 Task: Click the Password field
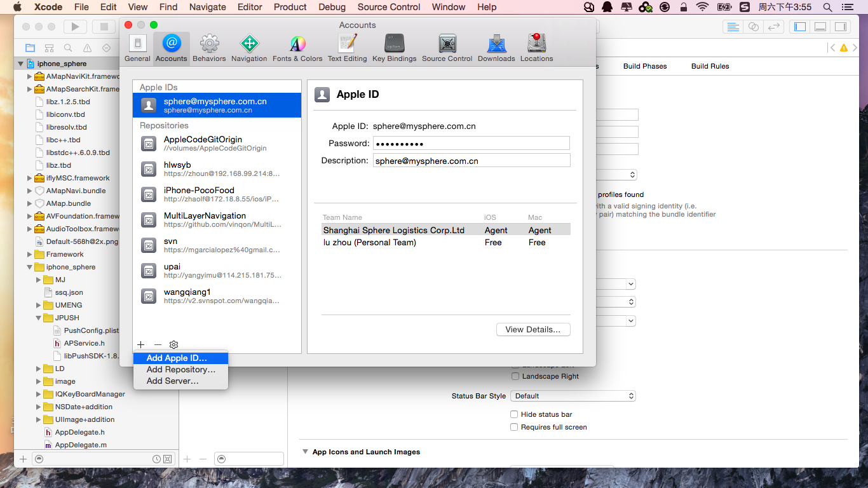(x=471, y=143)
